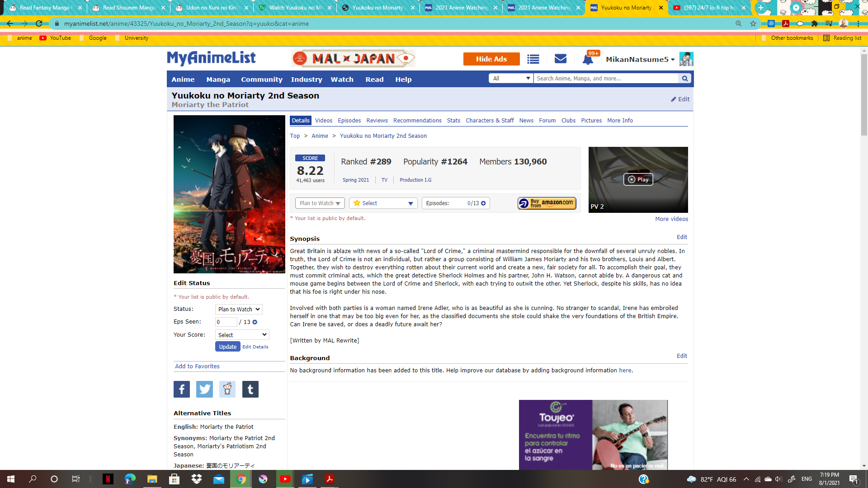Open the search category All dropdown
This screenshot has height=488, width=868.
coord(511,79)
